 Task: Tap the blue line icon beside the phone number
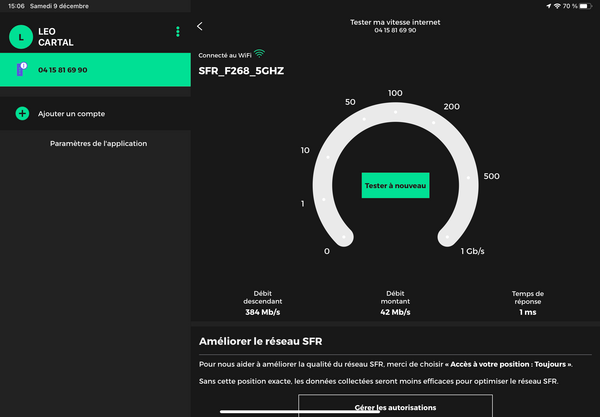click(22, 69)
